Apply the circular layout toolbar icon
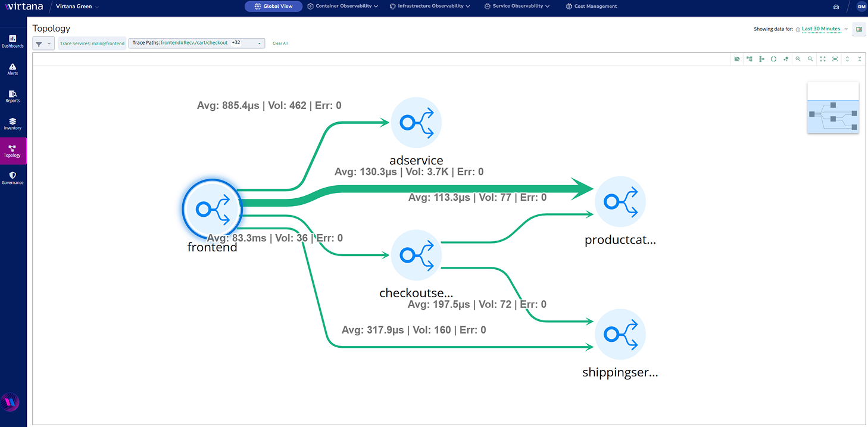This screenshot has width=868, height=427. (x=773, y=59)
